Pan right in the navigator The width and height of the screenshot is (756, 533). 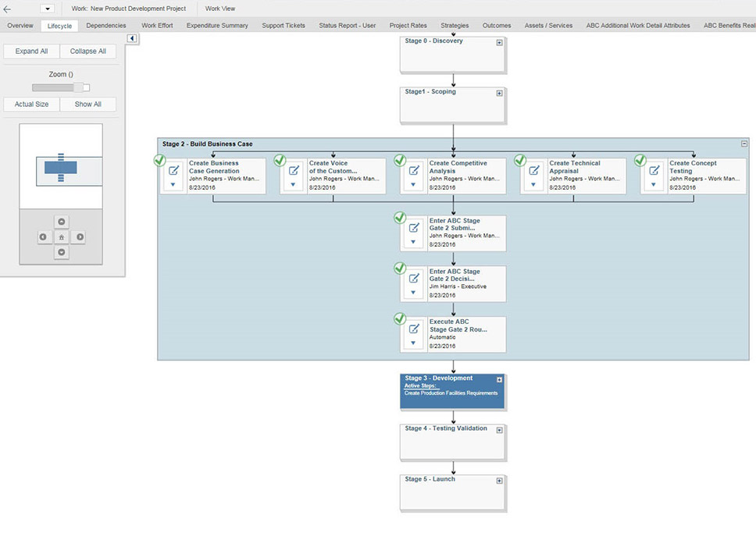point(80,236)
